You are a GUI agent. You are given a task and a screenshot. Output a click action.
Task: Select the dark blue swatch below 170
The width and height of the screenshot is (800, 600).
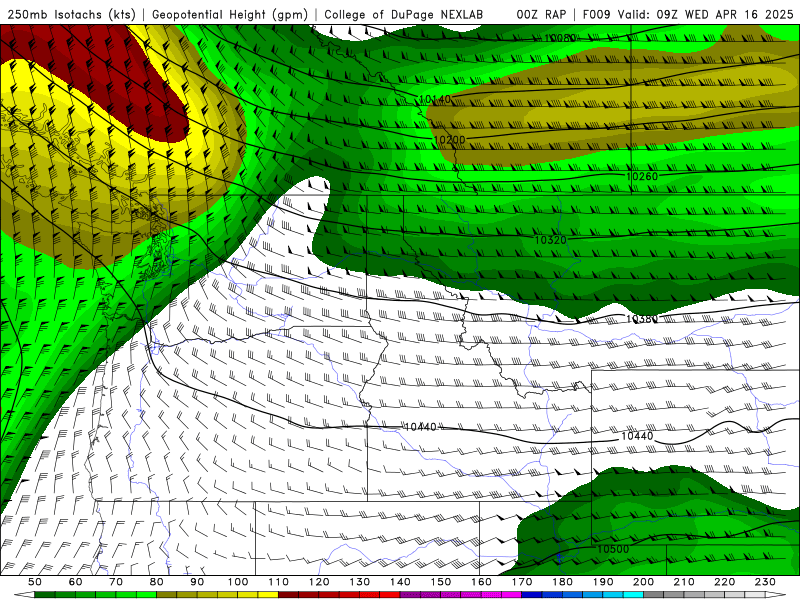pos(532,595)
